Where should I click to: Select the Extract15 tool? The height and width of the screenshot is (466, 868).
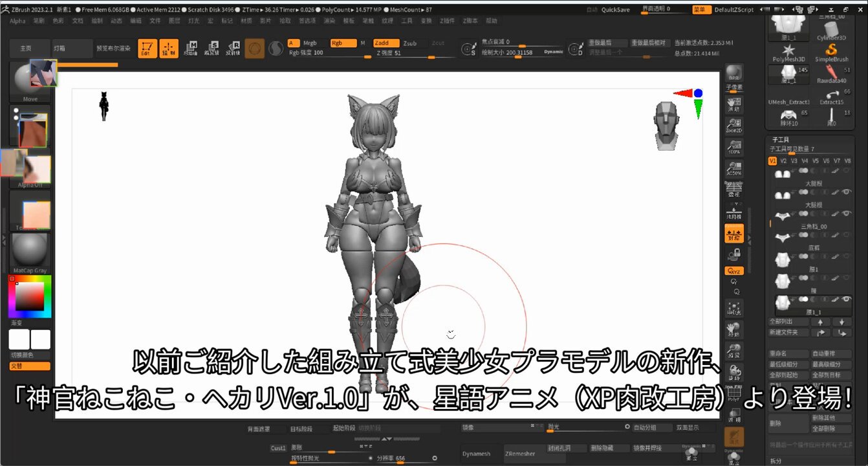click(x=831, y=96)
